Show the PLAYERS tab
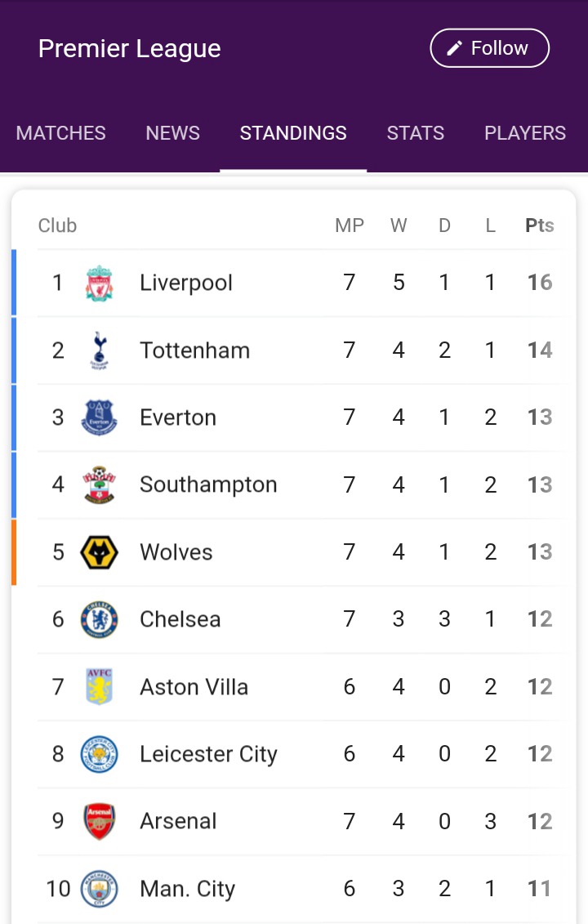Image resolution: width=588 pixels, height=924 pixels. tap(525, 133)
